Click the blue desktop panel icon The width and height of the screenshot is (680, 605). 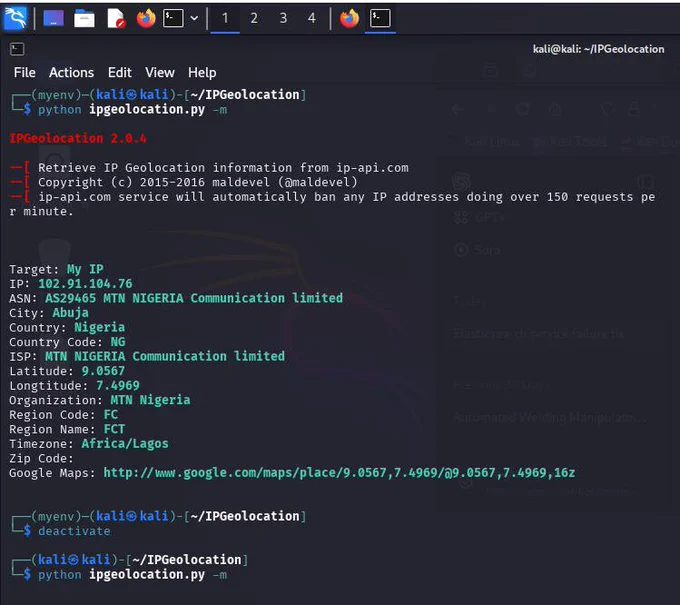[x=53, y=19]
